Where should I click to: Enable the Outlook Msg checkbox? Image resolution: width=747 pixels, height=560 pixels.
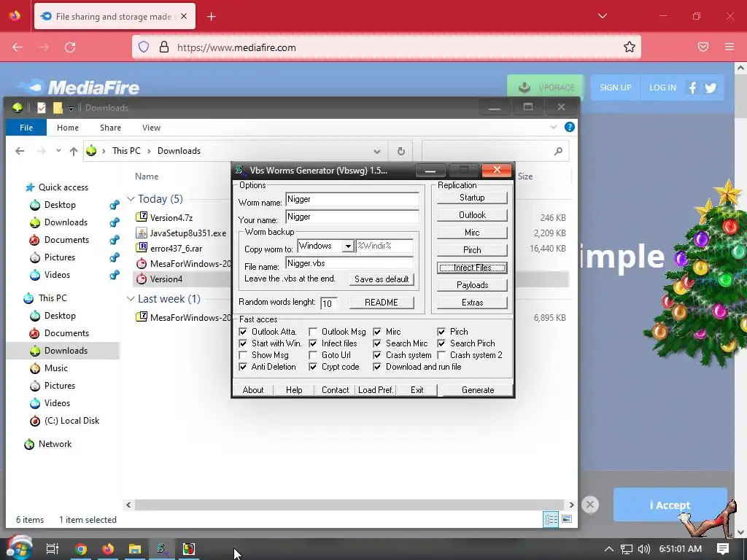313,332
